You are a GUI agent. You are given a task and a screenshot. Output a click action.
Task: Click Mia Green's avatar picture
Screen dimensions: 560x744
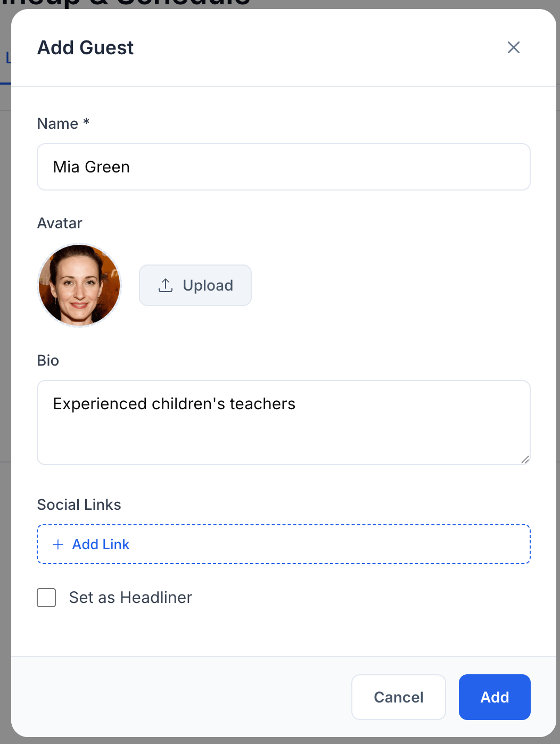[79, 285]
